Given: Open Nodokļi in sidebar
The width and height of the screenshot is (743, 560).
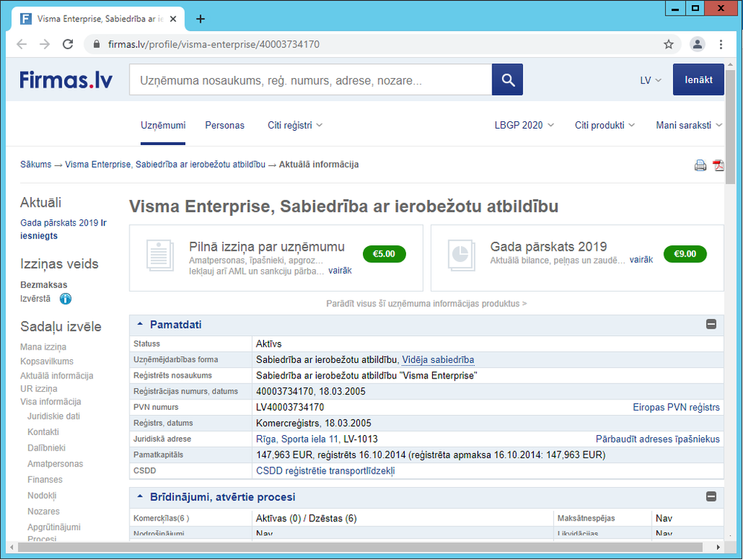Looking at the screenshot, I should [42, 495].
